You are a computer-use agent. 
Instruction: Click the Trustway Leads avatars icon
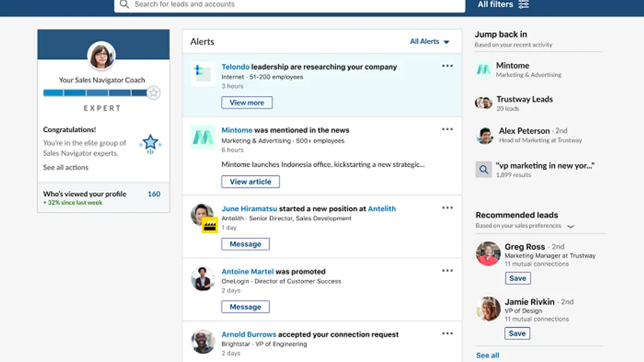pyautogui.click(x=484, y=103)
